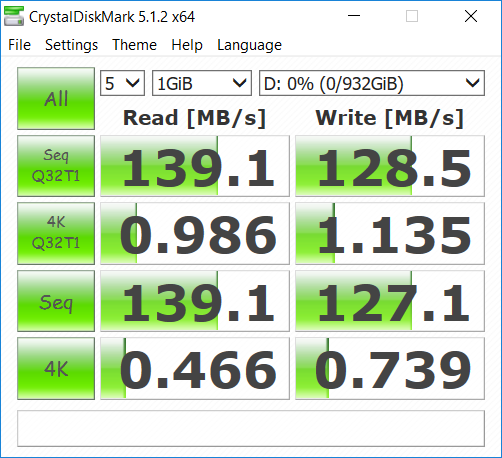The width and height of the screenshot is (502, 458).
Task: Open the File menu
Action: click(19, 45)
